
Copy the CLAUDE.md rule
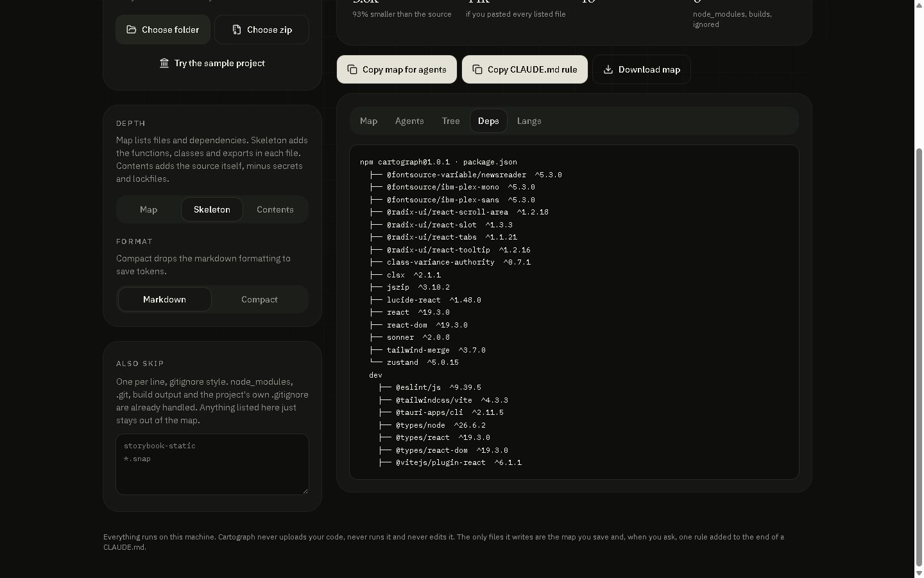pos(525,69)
